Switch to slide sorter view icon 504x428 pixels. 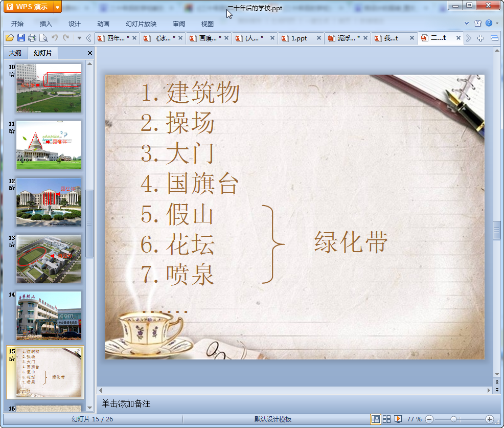coord(387,419)
